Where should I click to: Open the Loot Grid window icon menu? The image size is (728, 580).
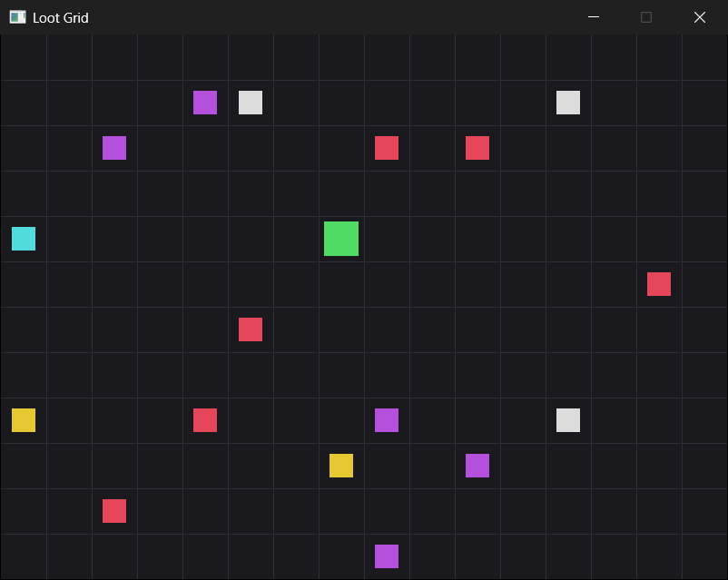click(x=17, y=17)
